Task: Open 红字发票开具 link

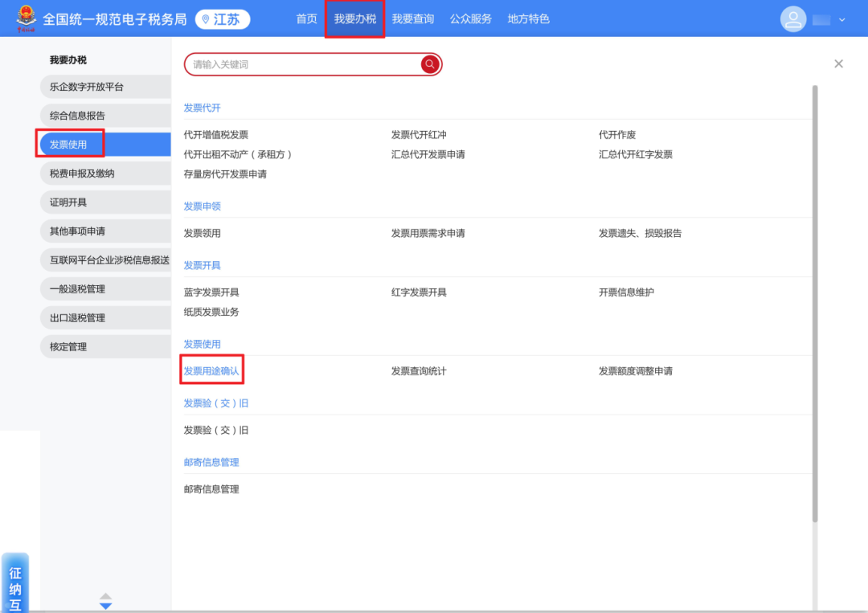Action: coord(419,292)
